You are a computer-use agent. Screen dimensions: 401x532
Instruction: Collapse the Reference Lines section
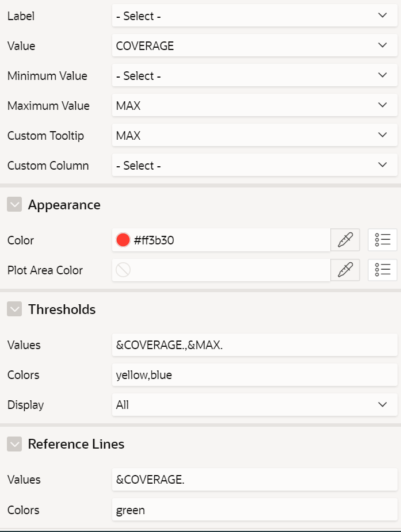pos(14,444)
